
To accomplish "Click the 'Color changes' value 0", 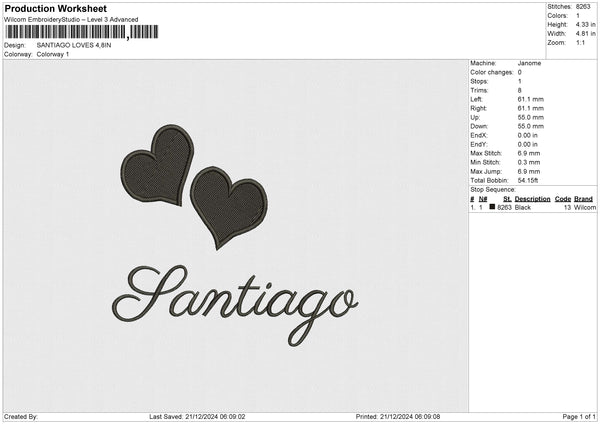I will pos(520,72).
